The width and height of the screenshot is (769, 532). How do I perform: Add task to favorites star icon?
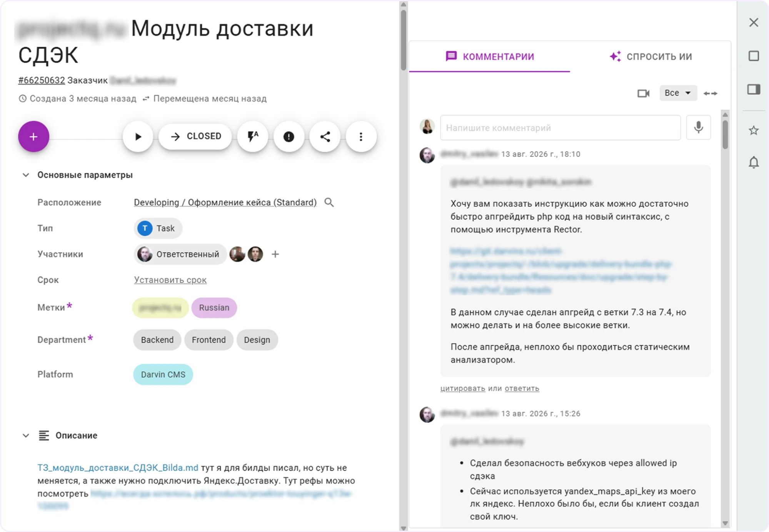coord(754,131)
